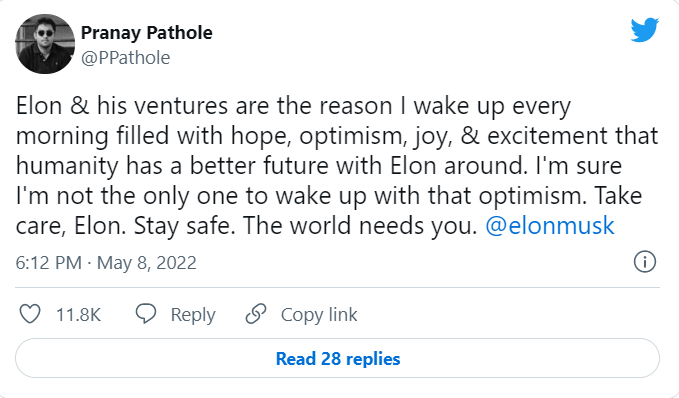The width and height of the screenshot is (679, 398).
Task: Open the Twitter info circle icon
Action: pos(645,262)
